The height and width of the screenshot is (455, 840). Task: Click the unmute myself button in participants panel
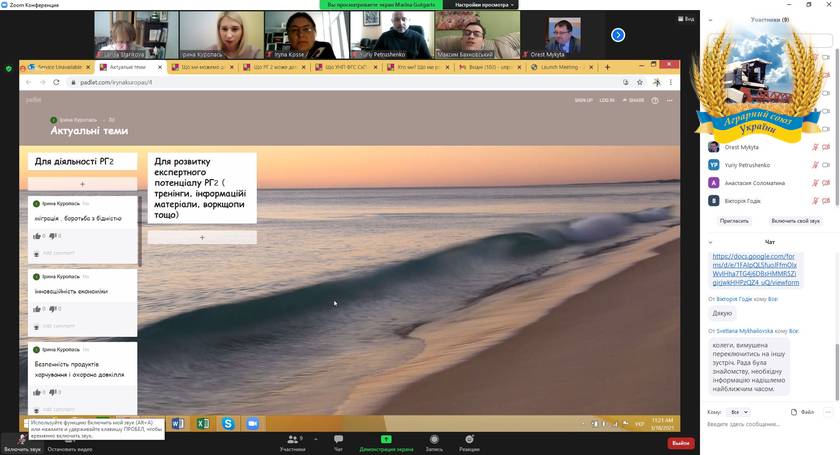[796, 221]
